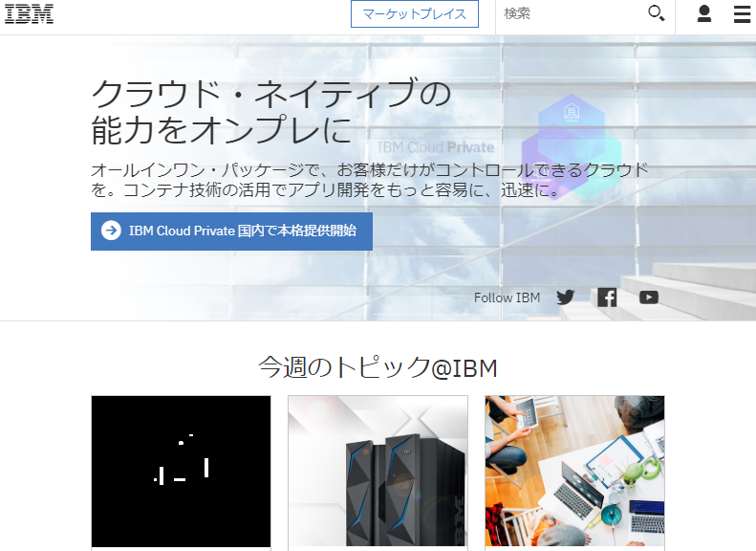Click the magnifying glass search icon
Viewport: 756px width, 551px height.
(657, 13)
